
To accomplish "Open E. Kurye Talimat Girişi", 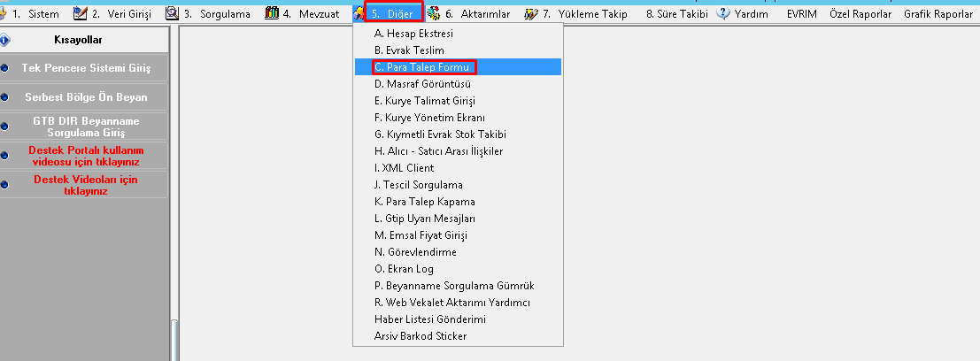I will [458, 101].
